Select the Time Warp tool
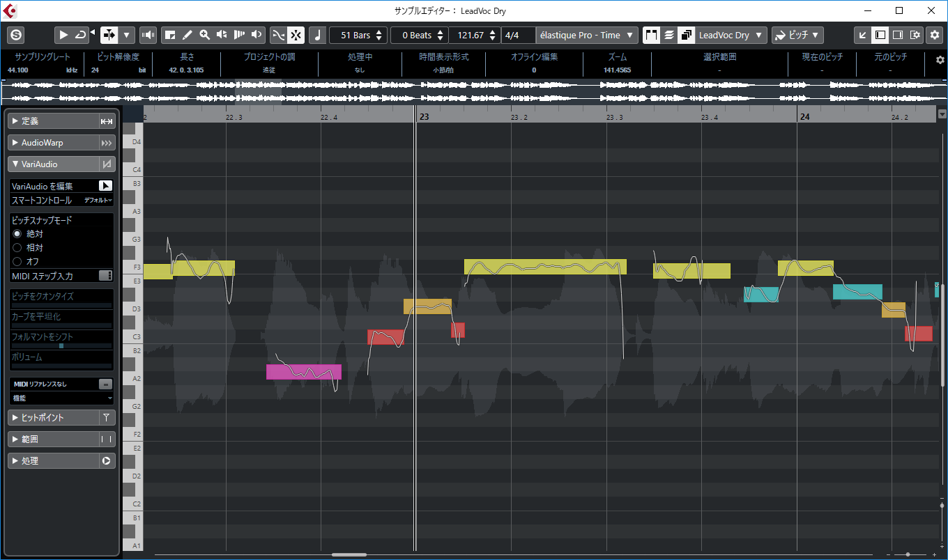 point(239,35)
